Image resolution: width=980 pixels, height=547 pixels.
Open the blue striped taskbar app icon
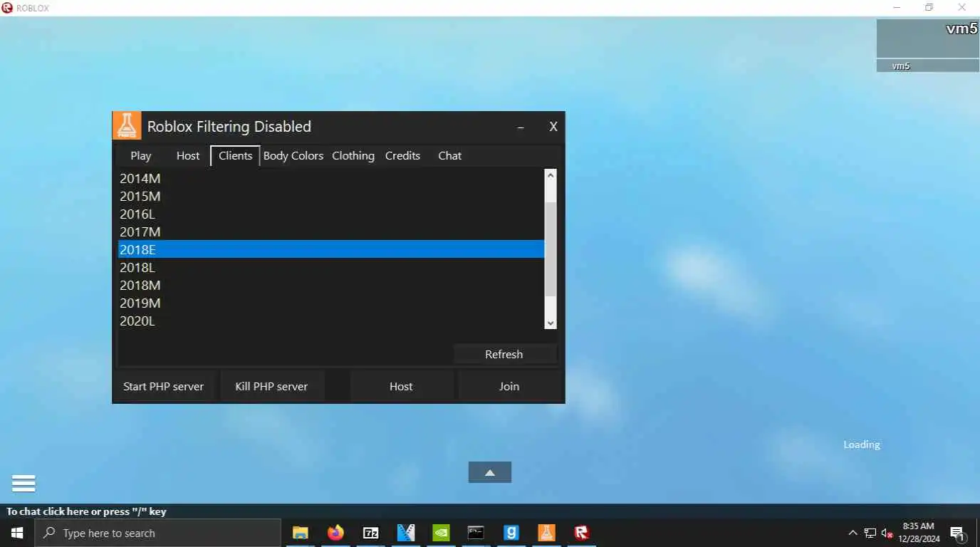point(406,533)
